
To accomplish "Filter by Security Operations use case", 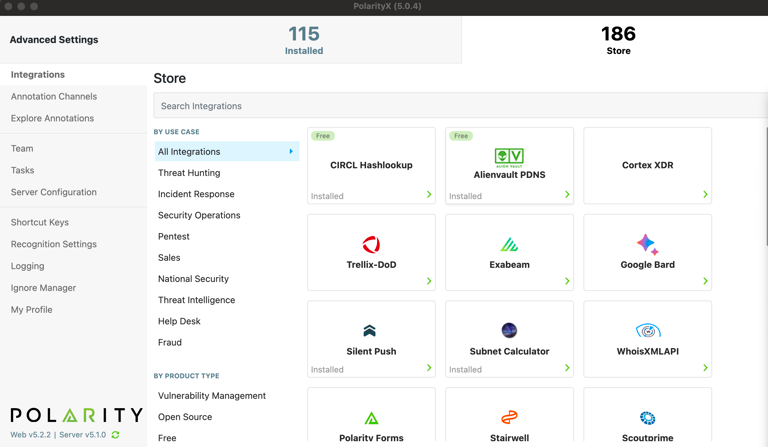I will tap(199, 215).
